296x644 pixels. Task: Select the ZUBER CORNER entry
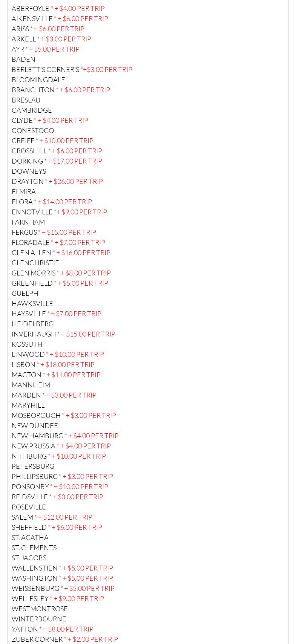click(x=37, y=639)
